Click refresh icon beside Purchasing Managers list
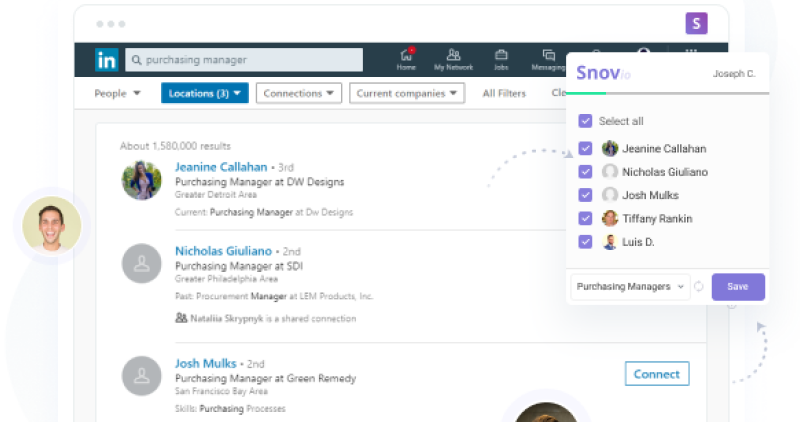The width and height of the screenshot is (800, 422). (698, 286)
